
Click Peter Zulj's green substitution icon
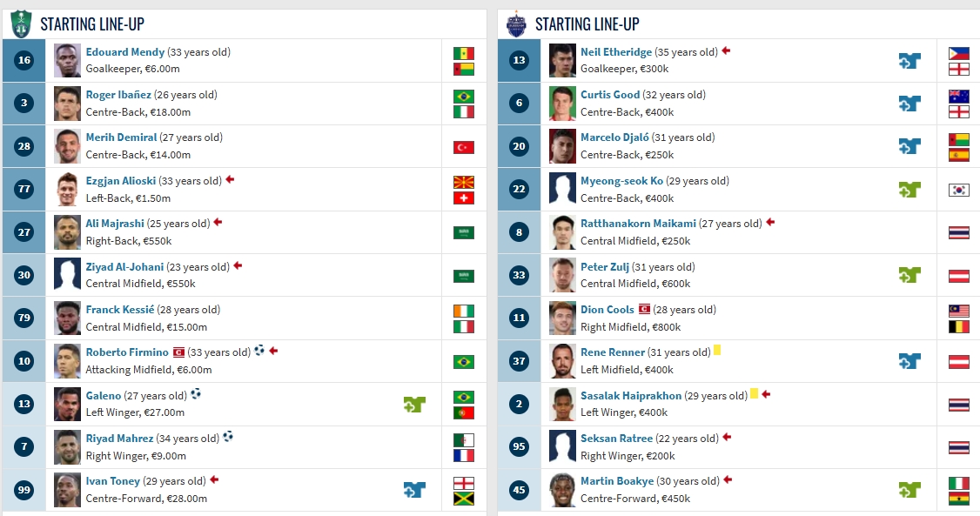tap(910, 275)
